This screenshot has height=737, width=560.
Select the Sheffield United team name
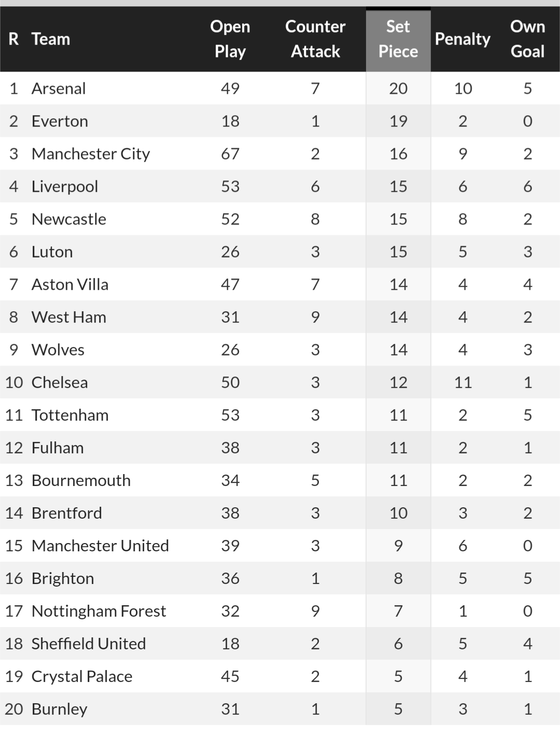coord(89,644)
